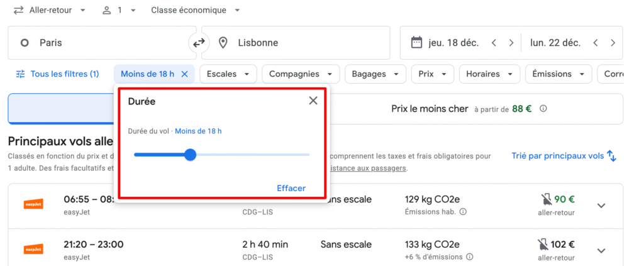
Task: Remove the Moins de 18 h filter chip
Action: click(x=184, y=74)
